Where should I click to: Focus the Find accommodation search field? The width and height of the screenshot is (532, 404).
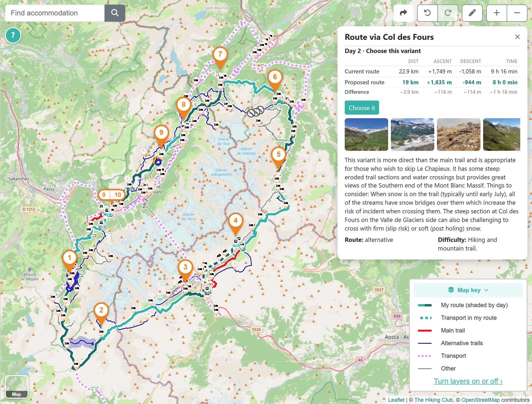(55, 13)
